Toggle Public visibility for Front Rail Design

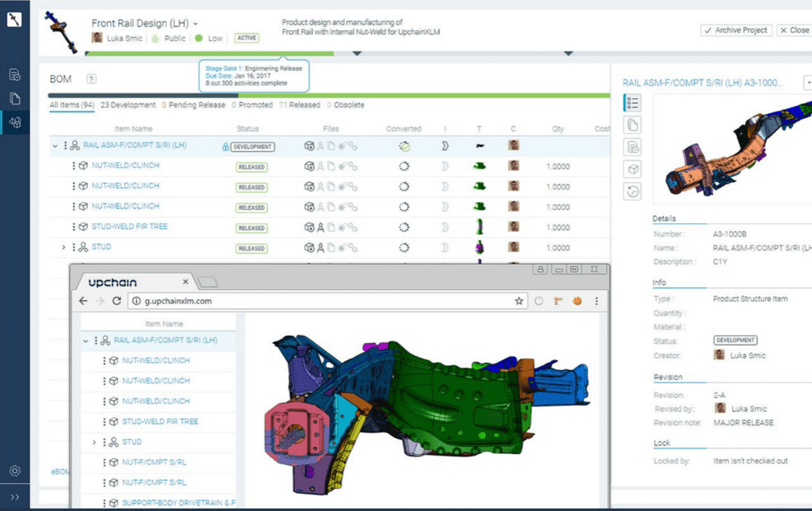click(x=167, y=37)
